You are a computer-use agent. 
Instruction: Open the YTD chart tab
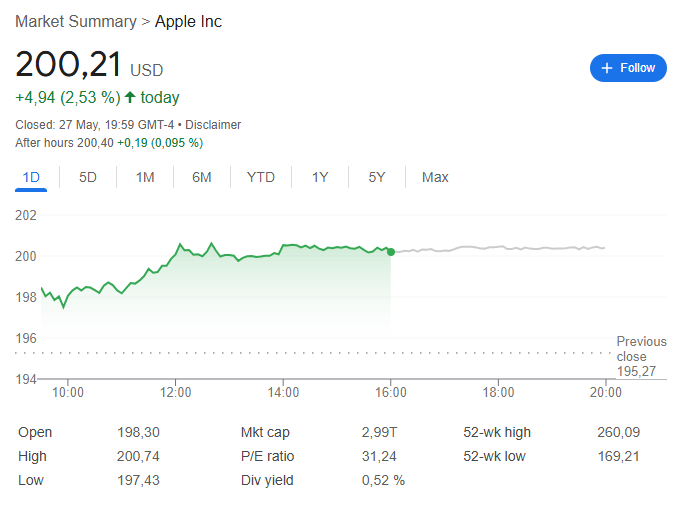tap(261, 177)
